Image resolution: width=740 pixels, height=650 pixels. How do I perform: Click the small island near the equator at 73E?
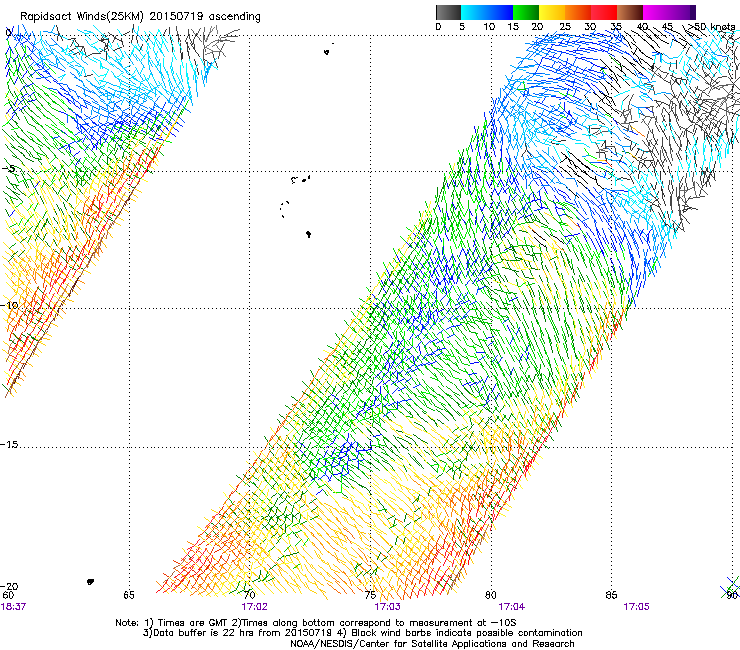326,52
